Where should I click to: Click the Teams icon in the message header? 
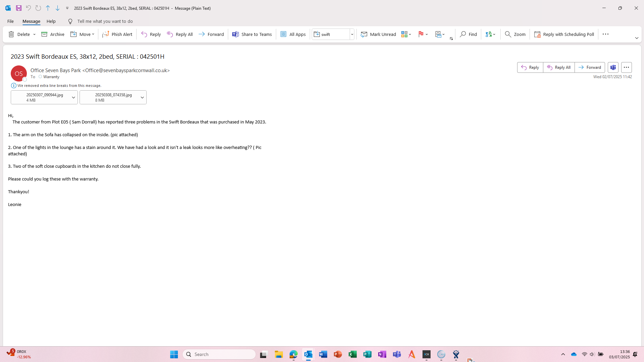pyautogui.click(x=613, y=67)
